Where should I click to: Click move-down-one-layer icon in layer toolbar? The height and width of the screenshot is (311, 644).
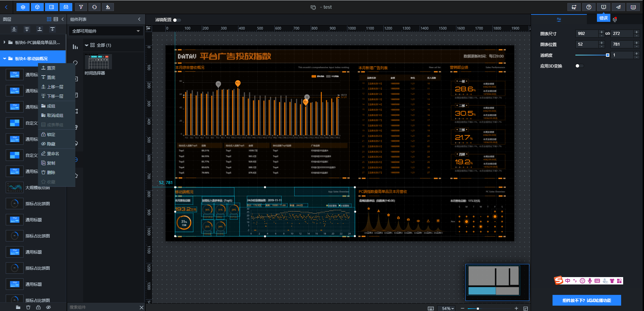coord(27,29)
